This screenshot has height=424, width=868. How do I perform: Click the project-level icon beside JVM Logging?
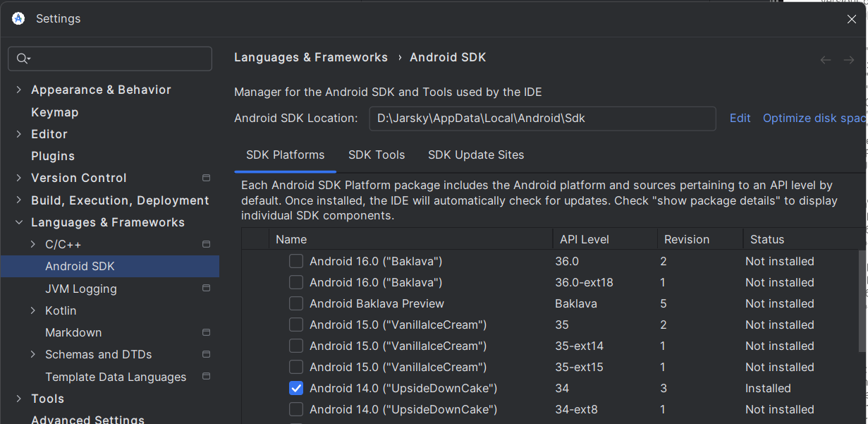206,288
